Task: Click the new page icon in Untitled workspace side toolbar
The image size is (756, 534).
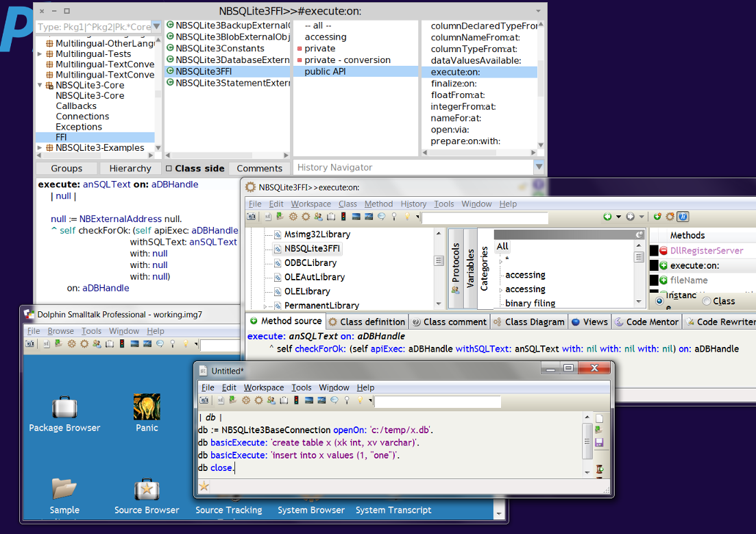Action: coord(599,418)
